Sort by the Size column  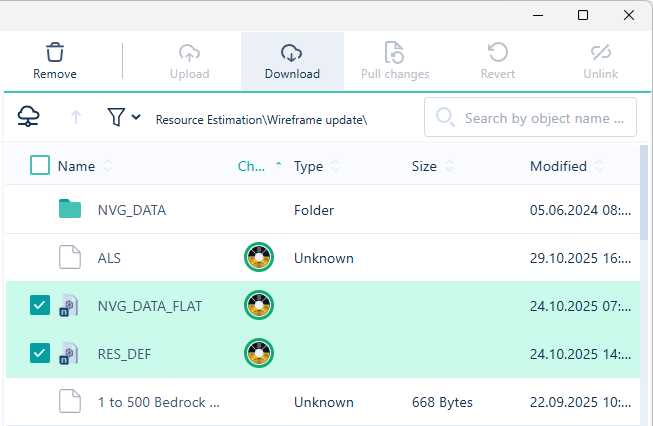(424, 166)
